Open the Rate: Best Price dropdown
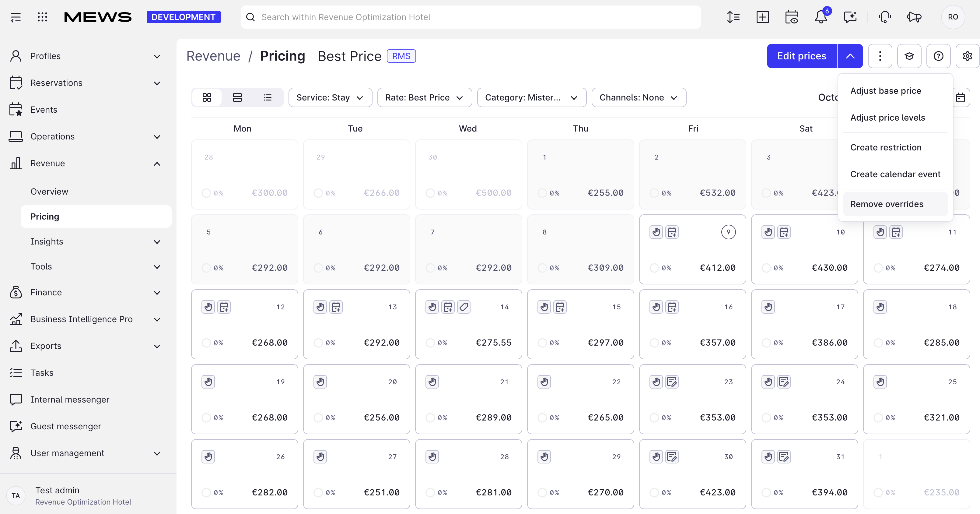This screenshot has height=514, width=980. point(425,97)
